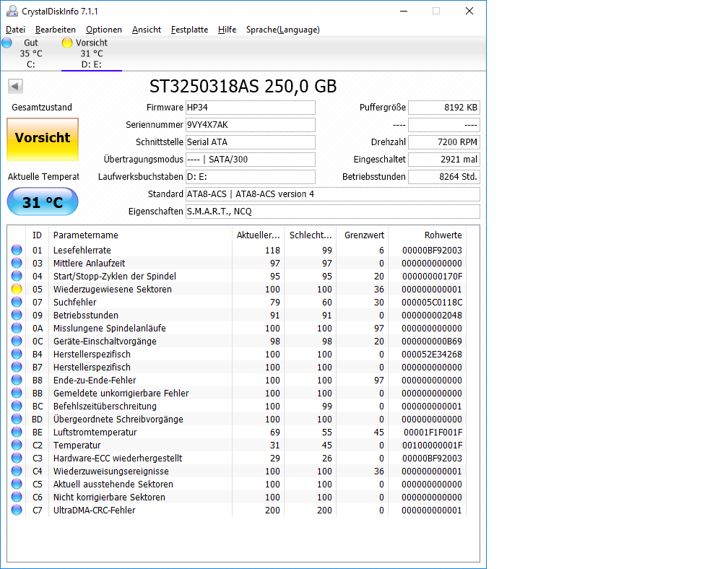Screen dimensions: 728x569
Task: Click the status icon for row ID B7
Action: point(17,367)
